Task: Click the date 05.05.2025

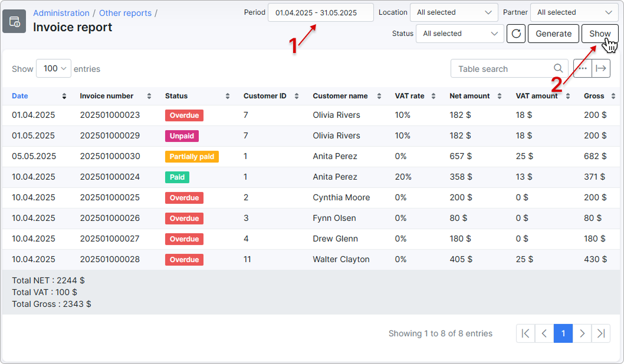Action: coord(34,156)
